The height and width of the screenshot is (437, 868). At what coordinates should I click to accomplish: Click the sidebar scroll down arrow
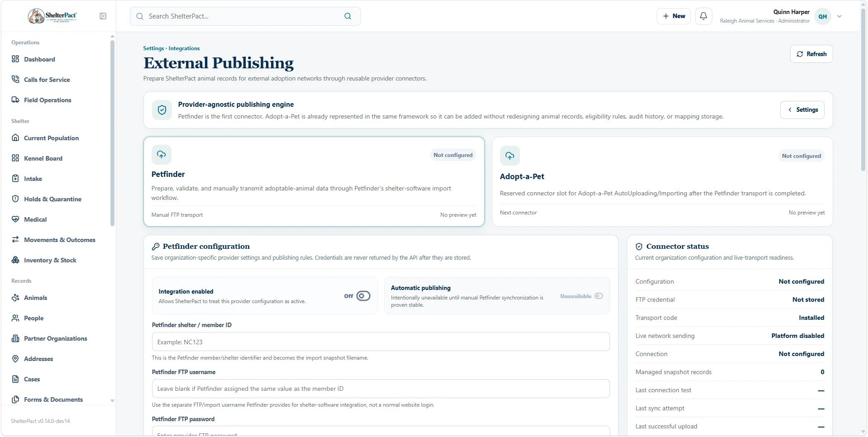point(112,401)
